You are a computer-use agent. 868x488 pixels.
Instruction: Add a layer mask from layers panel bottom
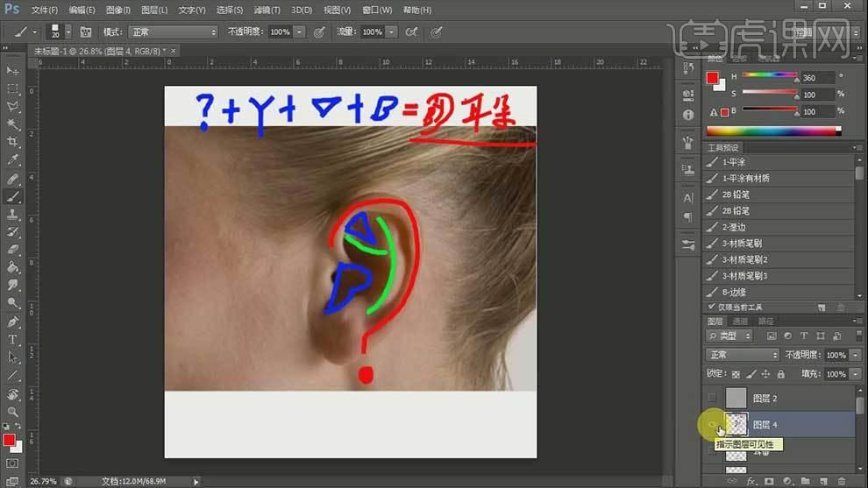tap(769, 481)
